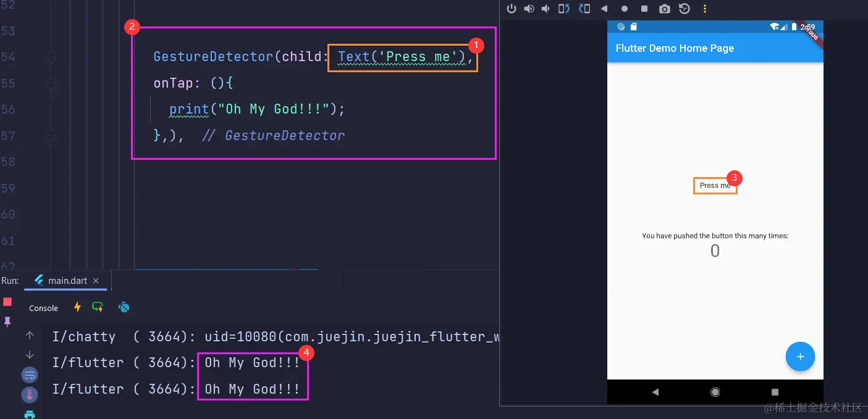This screenshot has height=419, width=868.
Task: Click the counter value 0 in the app
Action: (x=715, y=251)
